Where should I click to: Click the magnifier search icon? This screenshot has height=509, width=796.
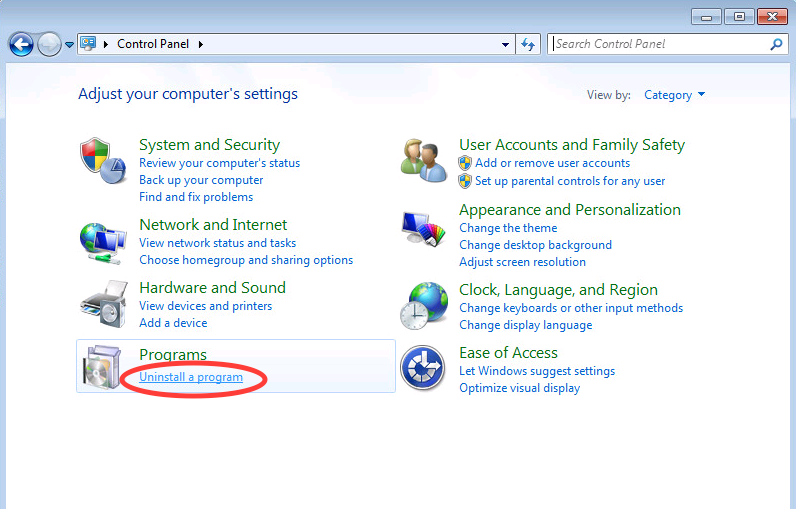click(776, 44)
